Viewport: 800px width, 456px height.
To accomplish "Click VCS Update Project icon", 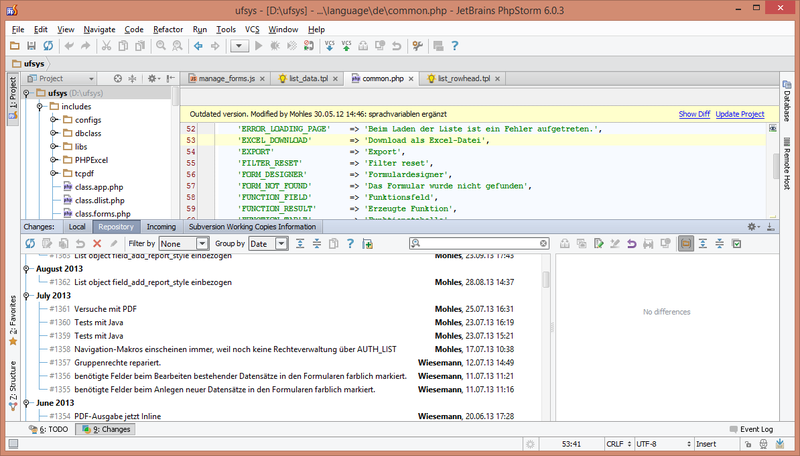I will [330, 46].
